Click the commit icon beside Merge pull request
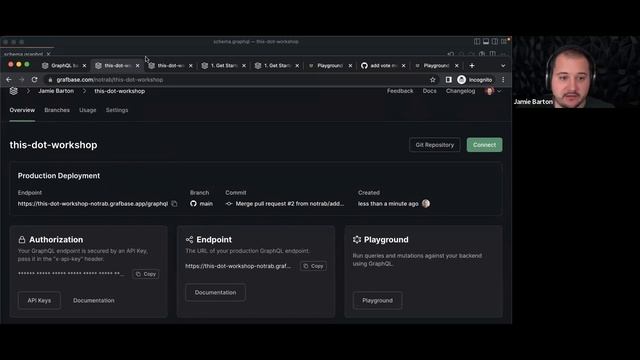Viewport: 640px width, 360px height. click(229, 203)
